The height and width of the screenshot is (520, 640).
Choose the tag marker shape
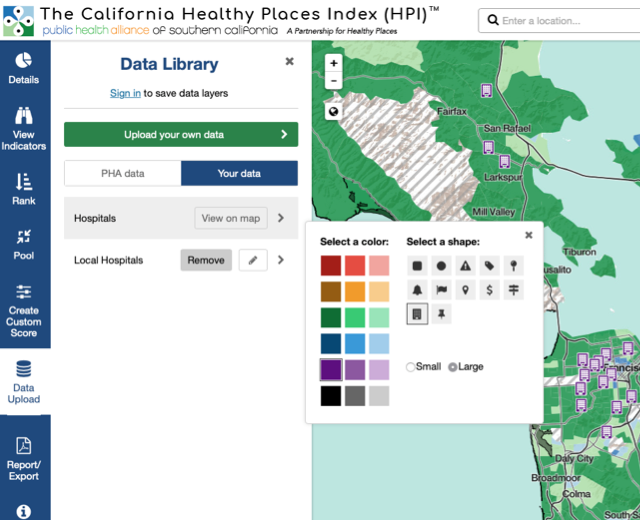(x=489, y=266)
